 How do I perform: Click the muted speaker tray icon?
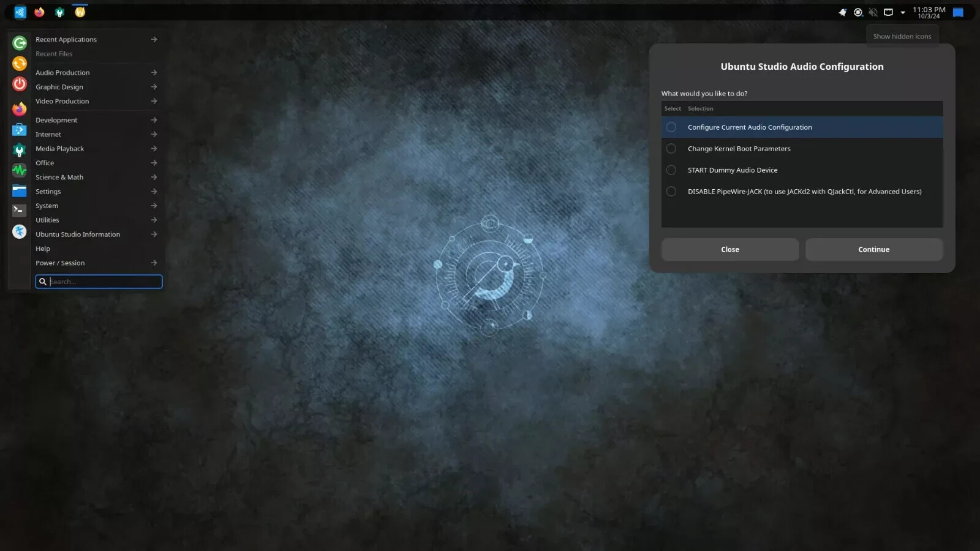pyautogui.click(x=873, y=12)
